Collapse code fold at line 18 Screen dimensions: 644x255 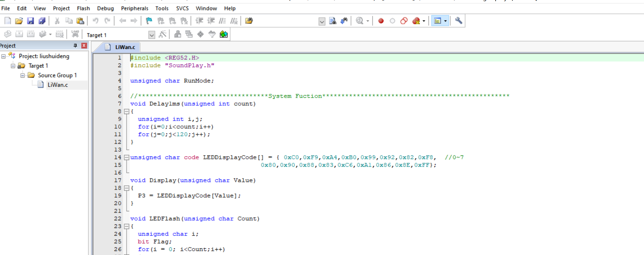click(127, 188)
